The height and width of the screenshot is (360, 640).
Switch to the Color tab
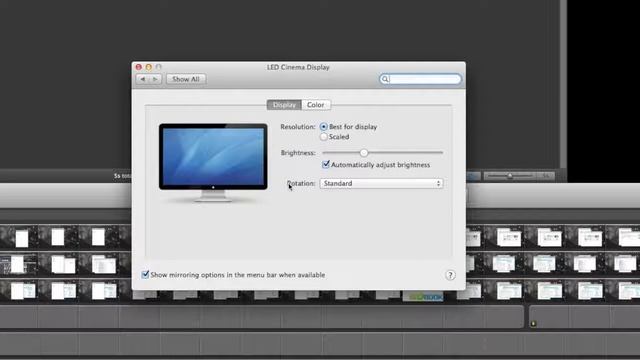coord(316,105)
